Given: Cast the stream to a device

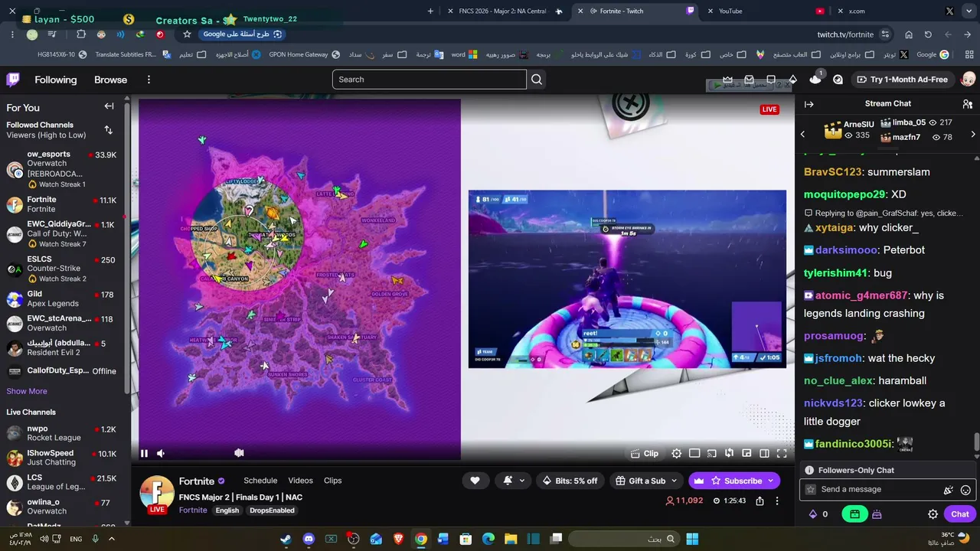Looking at the screenshot, I should (x=712, y=453).
